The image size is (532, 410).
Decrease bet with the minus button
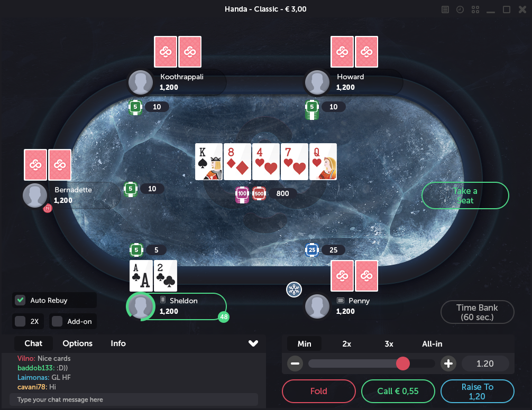click(x=295, y=364)
